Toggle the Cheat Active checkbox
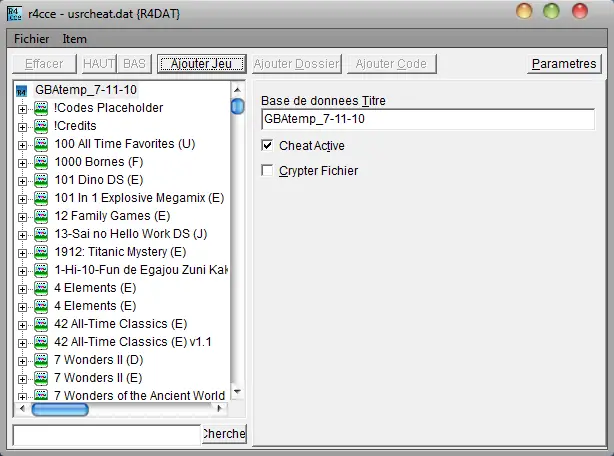The image size is (614, 456). coord(267,146)
